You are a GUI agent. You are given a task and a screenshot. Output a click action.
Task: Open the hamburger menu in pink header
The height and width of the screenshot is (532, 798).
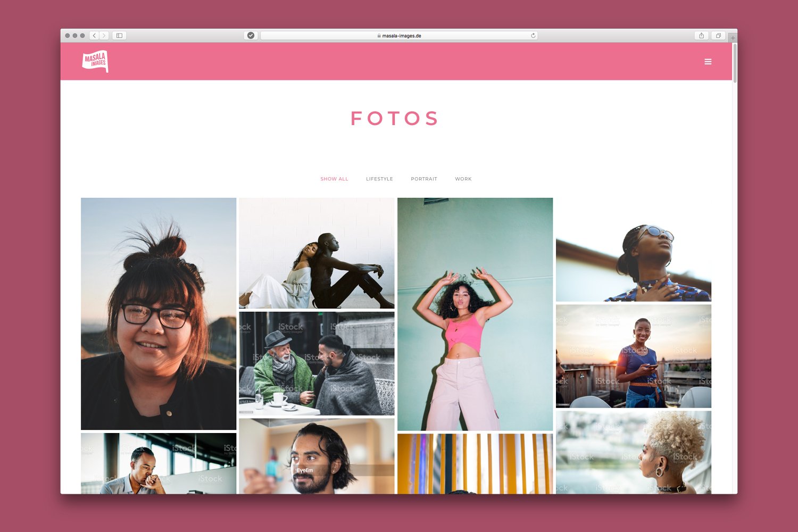(708, 62)
